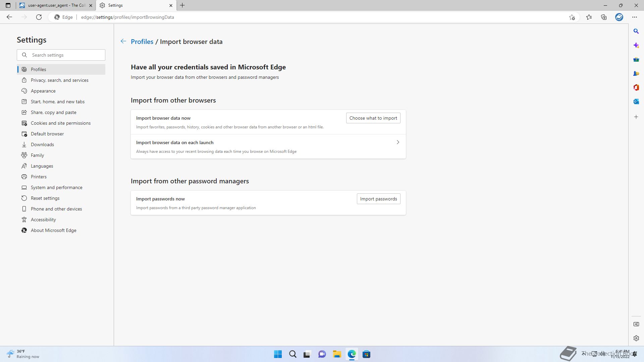
Task: Open the sidebar settings gear icon
Action: point(636,338)
